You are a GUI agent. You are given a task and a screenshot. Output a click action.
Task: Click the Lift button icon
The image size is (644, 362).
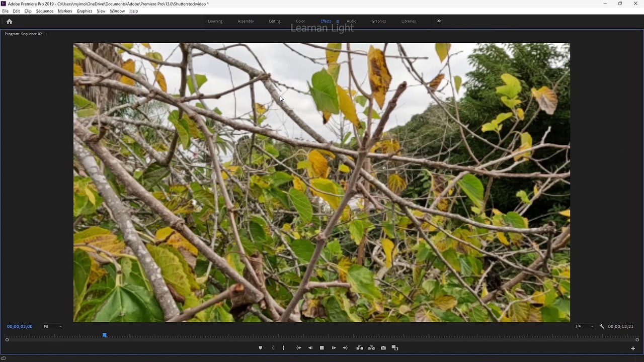tap(360, 348)
